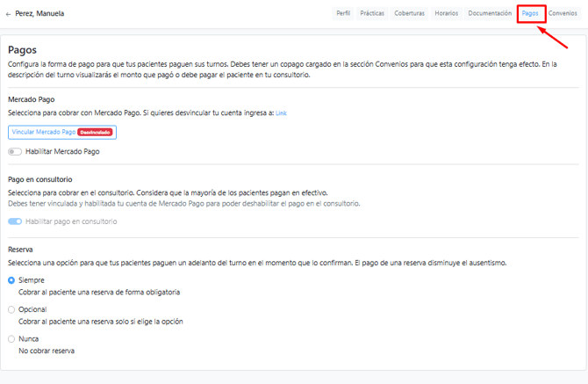Click the Mercado Pago section title
Image resolution: width=588 pixels, height=384 pixels.
click(31, 99)
